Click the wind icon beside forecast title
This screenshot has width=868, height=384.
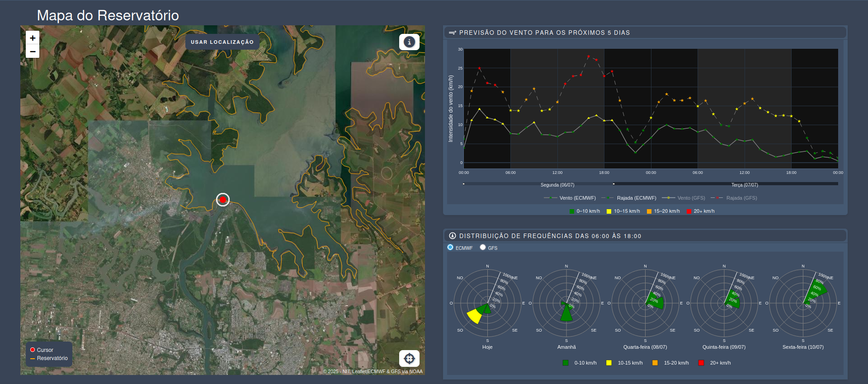pos(452,33)
